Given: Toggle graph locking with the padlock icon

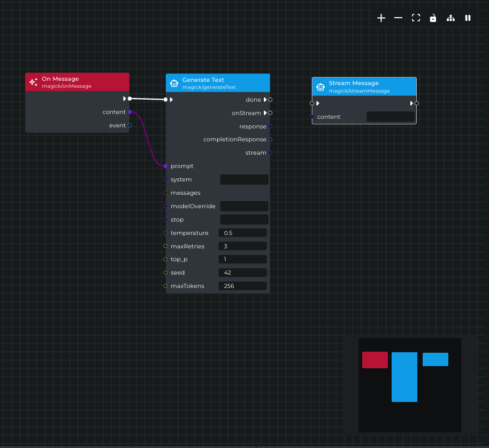Looking at the screenshot, I should [433, 18].
